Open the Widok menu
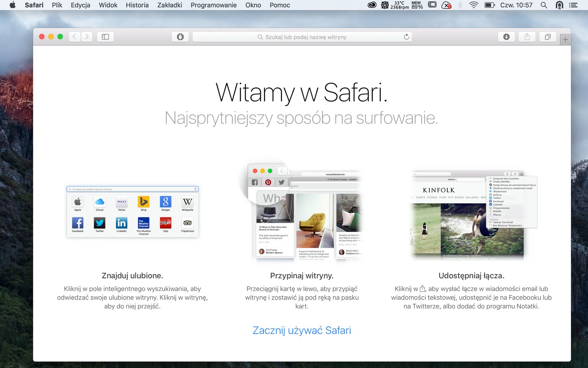The image size is (588, 368). click(x=108, y=5)
